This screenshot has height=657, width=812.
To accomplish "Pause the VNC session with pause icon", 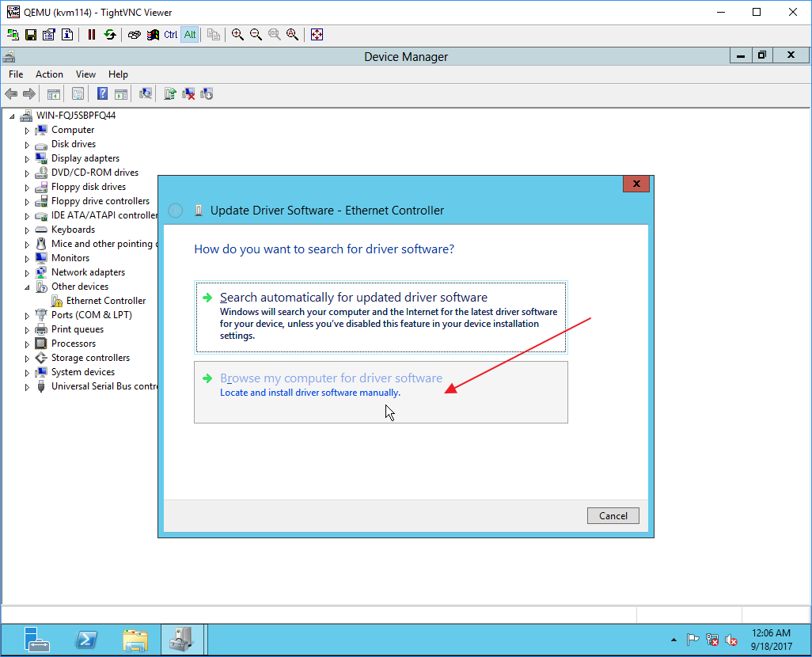I will 92,35.
